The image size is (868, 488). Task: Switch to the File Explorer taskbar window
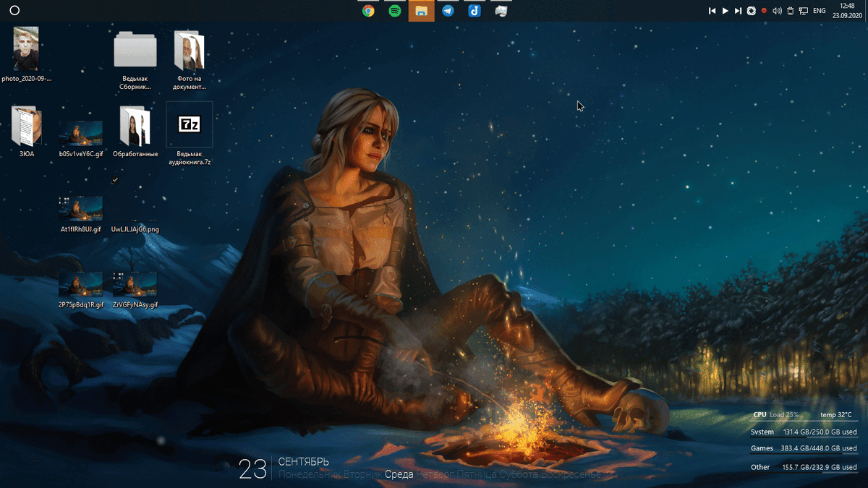pyautogui.click(x=422, y=11)
